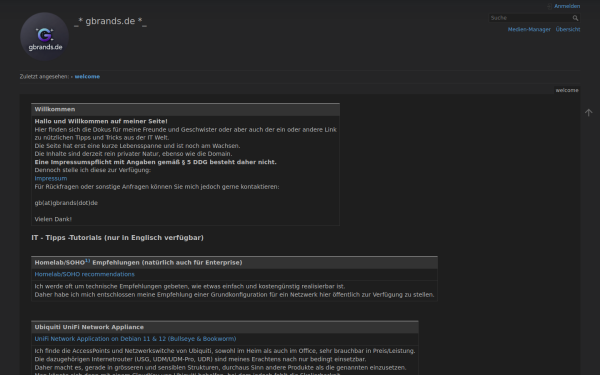Open the welcome breadcrumb link
The width and height of the screenshot is (600, 375).
87,77
